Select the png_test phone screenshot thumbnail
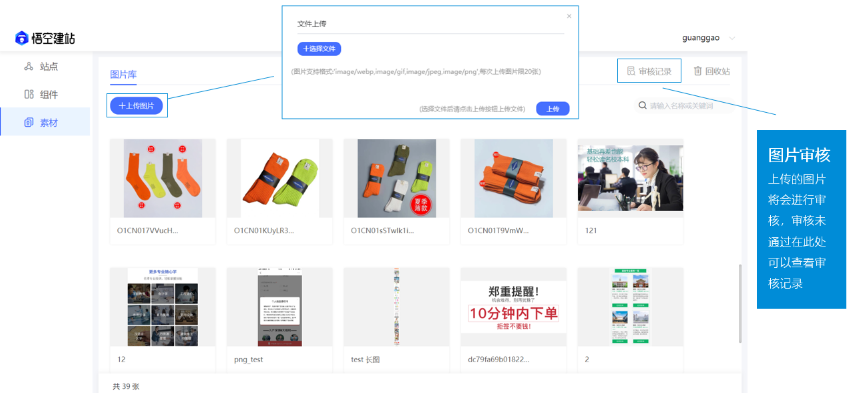The width and height of the screenshot is (849, 394). (280, 307)
